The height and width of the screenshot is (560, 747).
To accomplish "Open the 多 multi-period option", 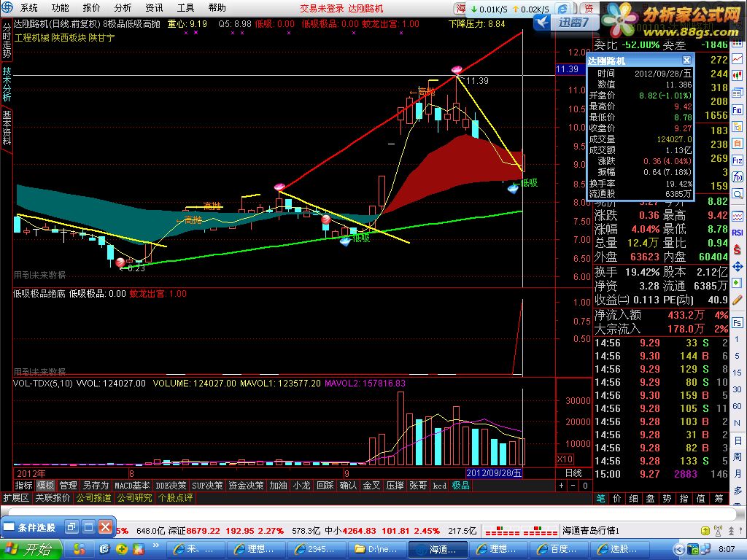I will (x=737, y=490).
